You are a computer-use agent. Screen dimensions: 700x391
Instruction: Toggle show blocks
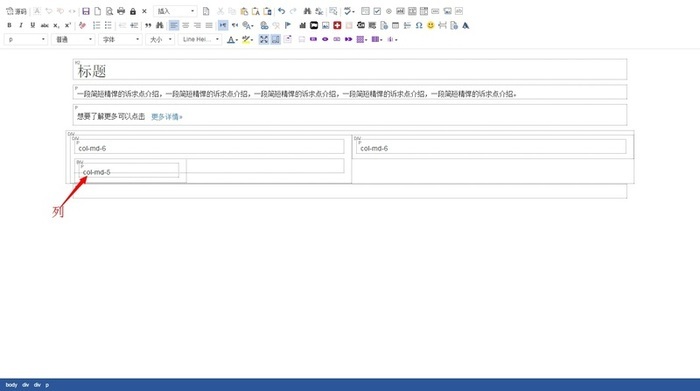[x=276, y=40]
